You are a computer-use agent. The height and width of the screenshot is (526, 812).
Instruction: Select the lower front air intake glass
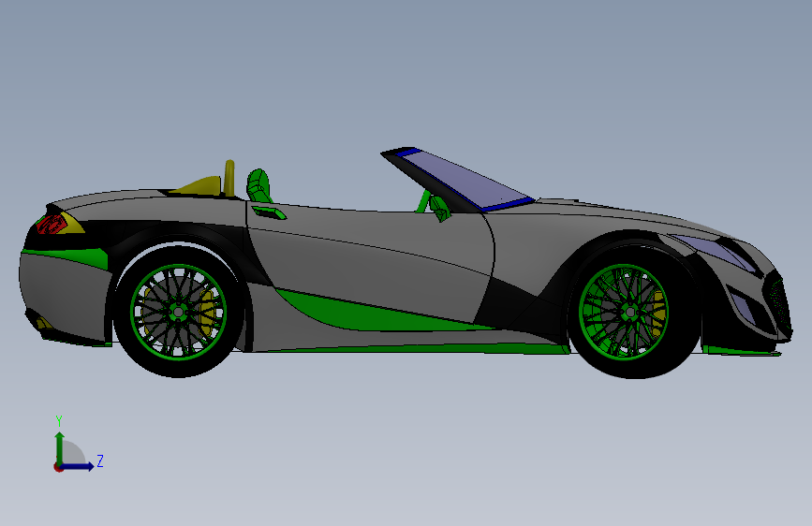pyautogui.click(x=744, y=307)
